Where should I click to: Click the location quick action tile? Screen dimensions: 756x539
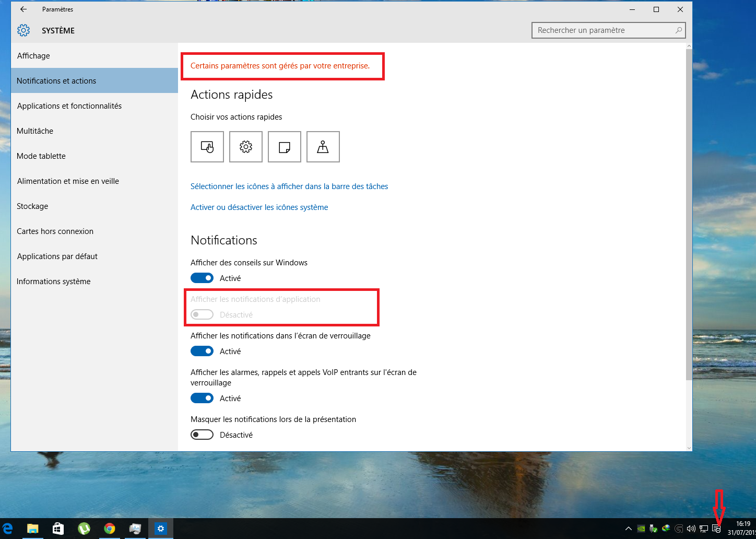pyautogui.click(x=323, y=147)
